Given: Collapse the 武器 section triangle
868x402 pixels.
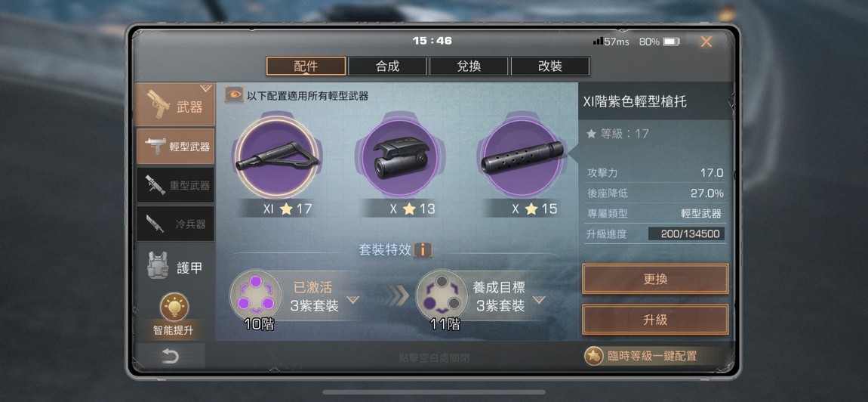Looking at the screenshot, I should pos(206,88).
